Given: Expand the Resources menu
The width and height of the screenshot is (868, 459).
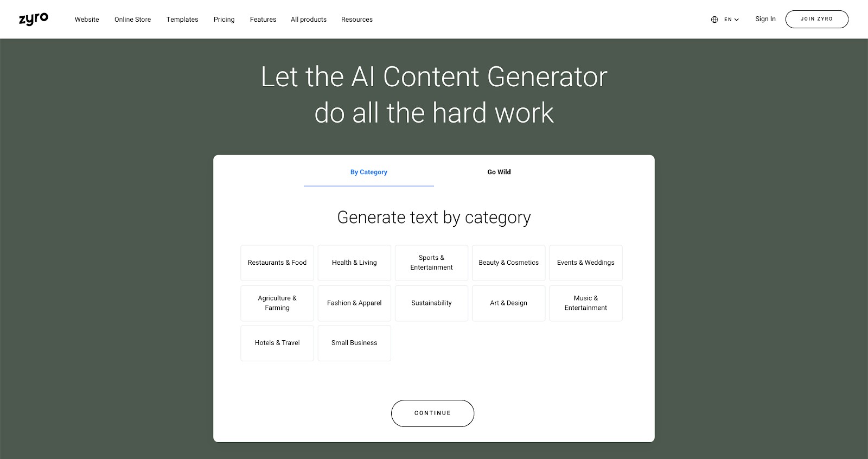Looking at the screenshot, I should pos(357,20).
